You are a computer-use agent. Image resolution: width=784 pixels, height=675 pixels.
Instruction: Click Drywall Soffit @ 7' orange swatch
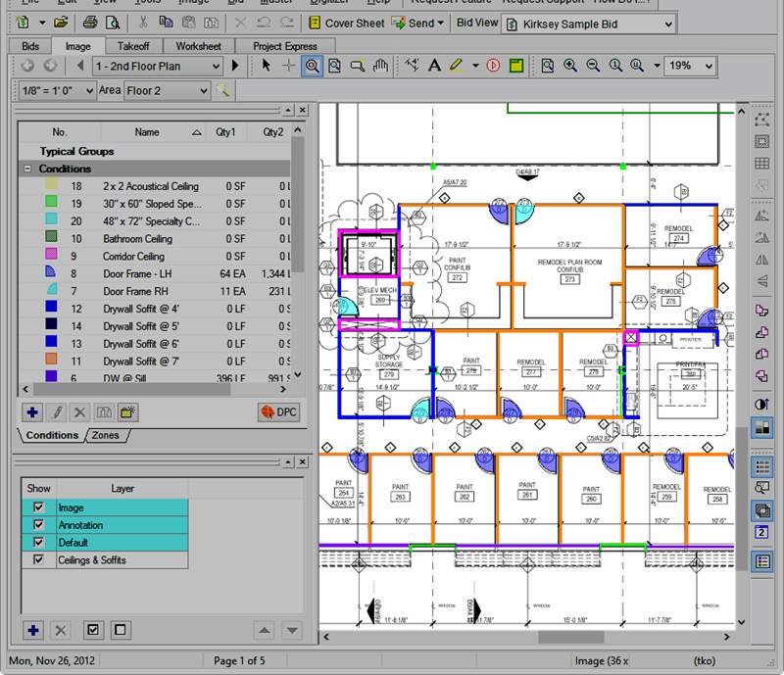coord(51,359)
